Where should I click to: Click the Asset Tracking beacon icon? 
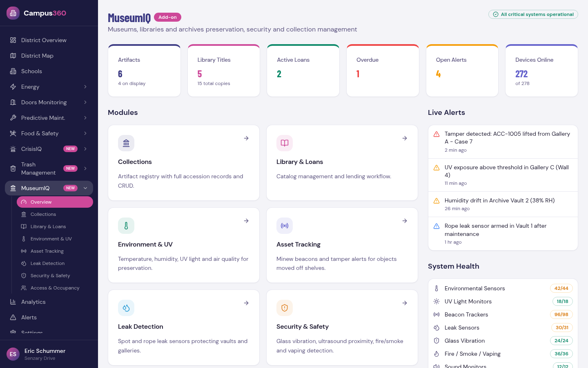click(x=285, y=226)
